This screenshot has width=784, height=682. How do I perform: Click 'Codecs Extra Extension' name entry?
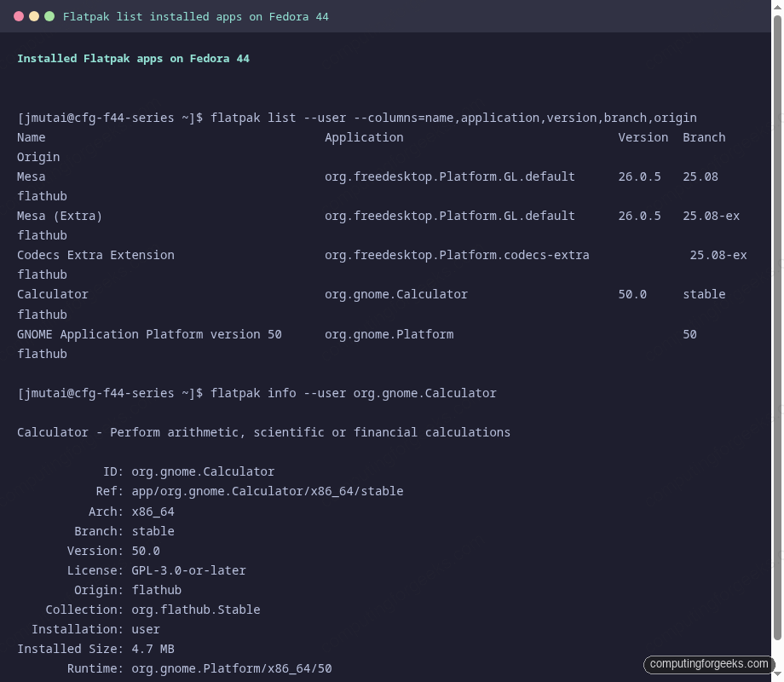95,255
